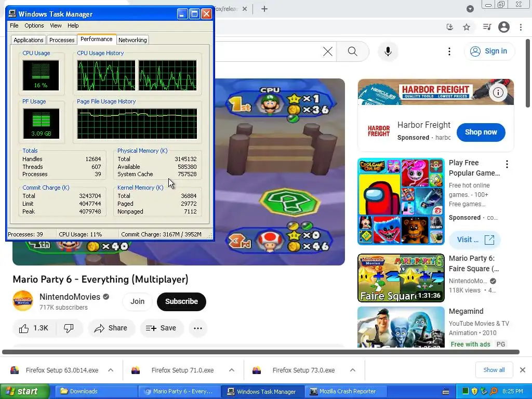Screen dimensions: 532x399
Task: Open the Harbor Freight banner ad image
Action: point(436,92)
